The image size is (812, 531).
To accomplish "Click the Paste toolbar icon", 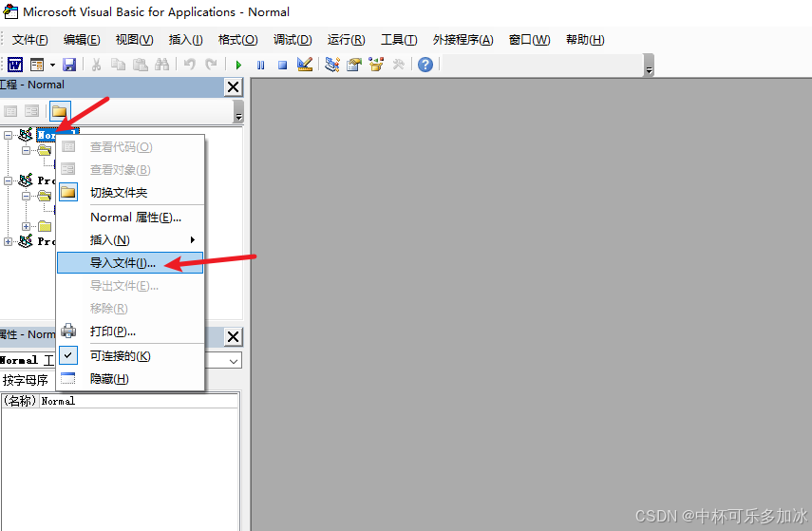I will click(x=140, y=65).
